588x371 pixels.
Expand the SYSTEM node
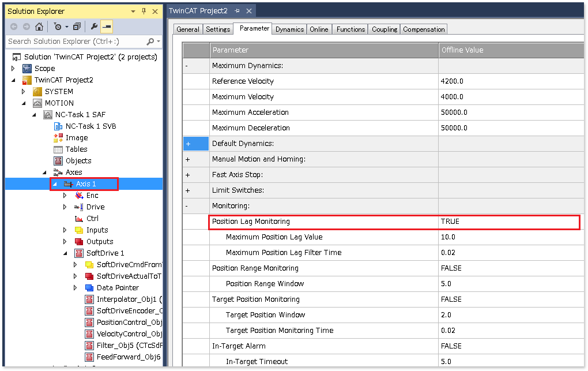tap(23, 92)
